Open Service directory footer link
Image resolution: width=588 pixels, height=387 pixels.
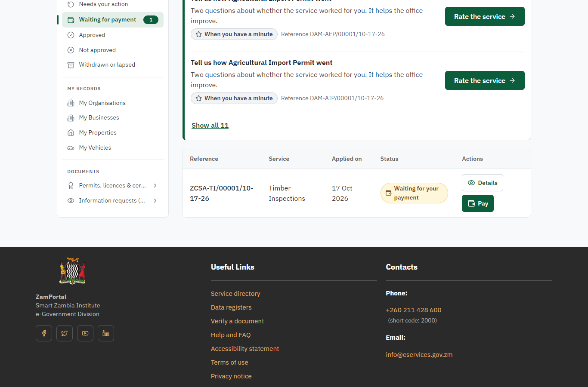point(235,294)
